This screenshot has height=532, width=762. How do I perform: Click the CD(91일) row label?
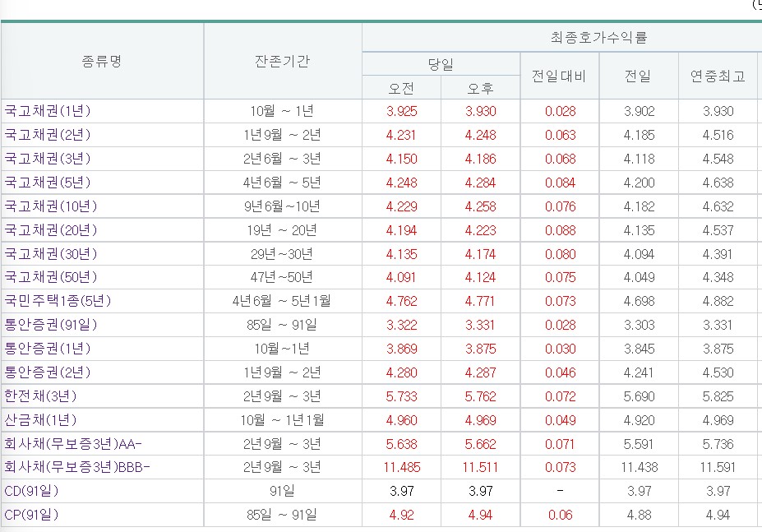(32, 492)
